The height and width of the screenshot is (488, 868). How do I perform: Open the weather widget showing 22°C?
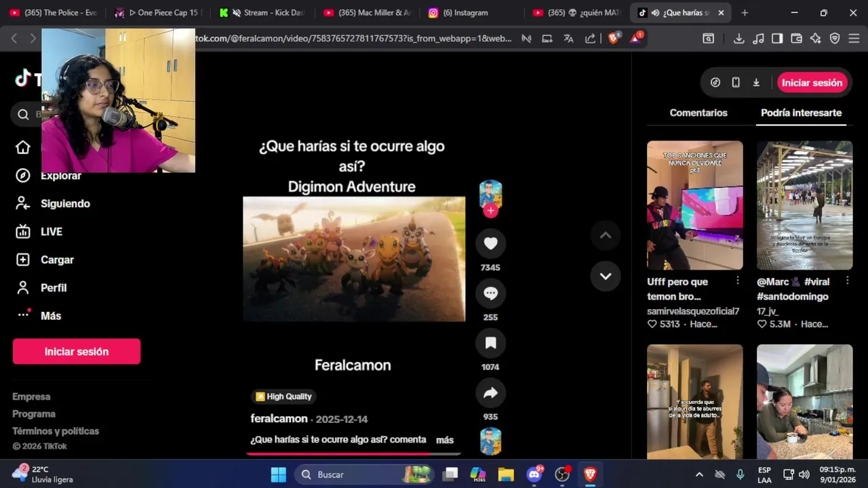pyautogui.click(x=44, y=474)
